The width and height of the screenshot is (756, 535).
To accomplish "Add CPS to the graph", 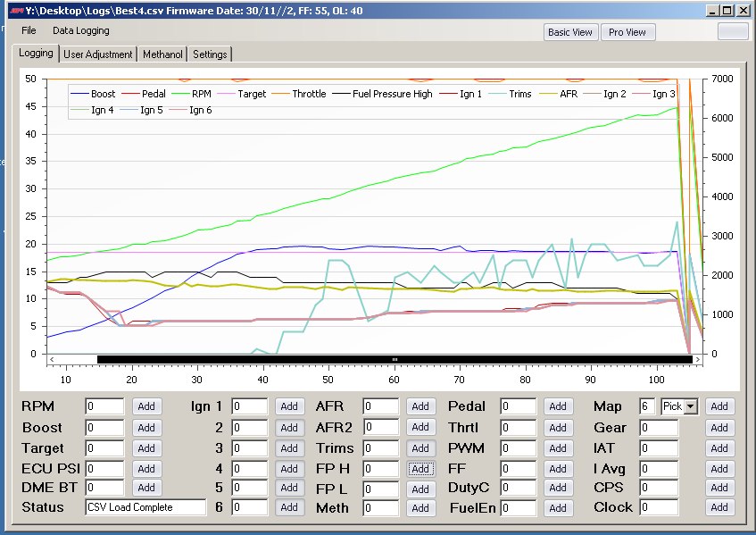I will (719, 488).
